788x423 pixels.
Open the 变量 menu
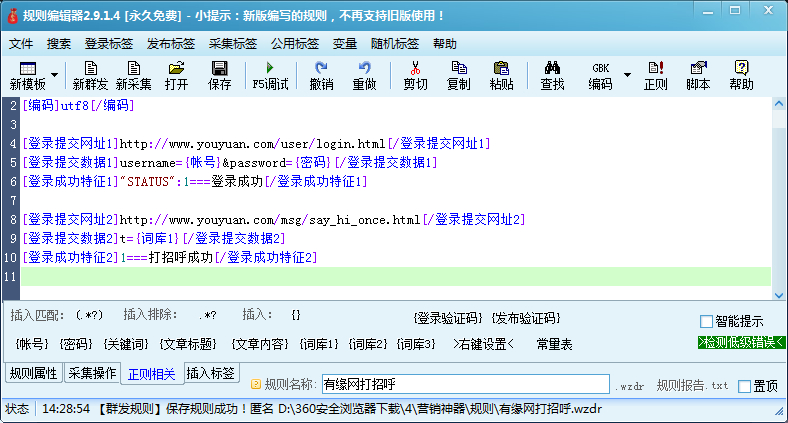click(345, 44)
